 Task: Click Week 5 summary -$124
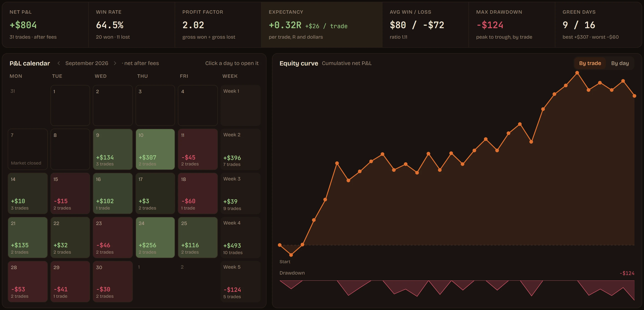(x=241, y=282)
